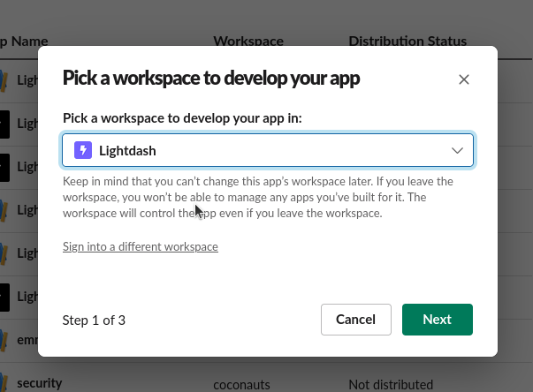Screen dimensions: 533x392
Task: Click the dropdown chevron arrow
Action: 457,150
